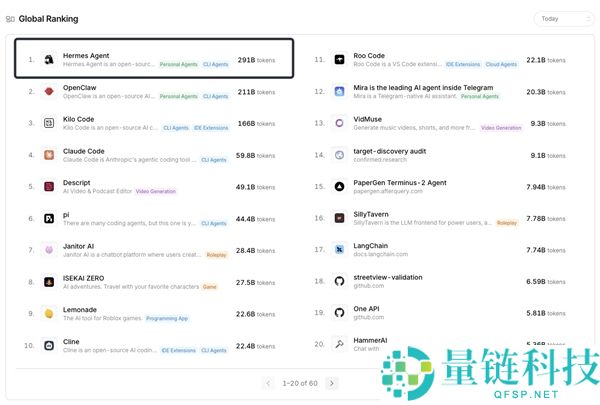The image size is (600, 405).
Task: Go to previous page of rankings
Action: (268, 383)
